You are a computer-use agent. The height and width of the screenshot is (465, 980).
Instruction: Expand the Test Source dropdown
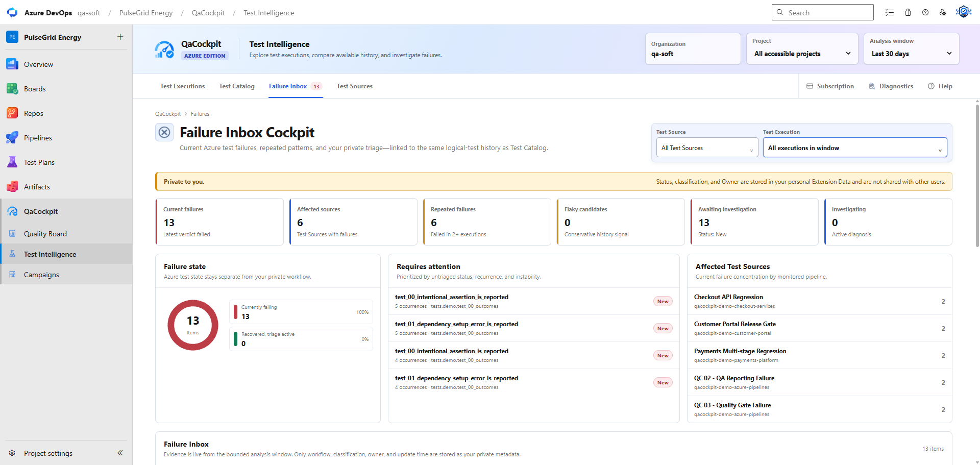coord(707,148)
